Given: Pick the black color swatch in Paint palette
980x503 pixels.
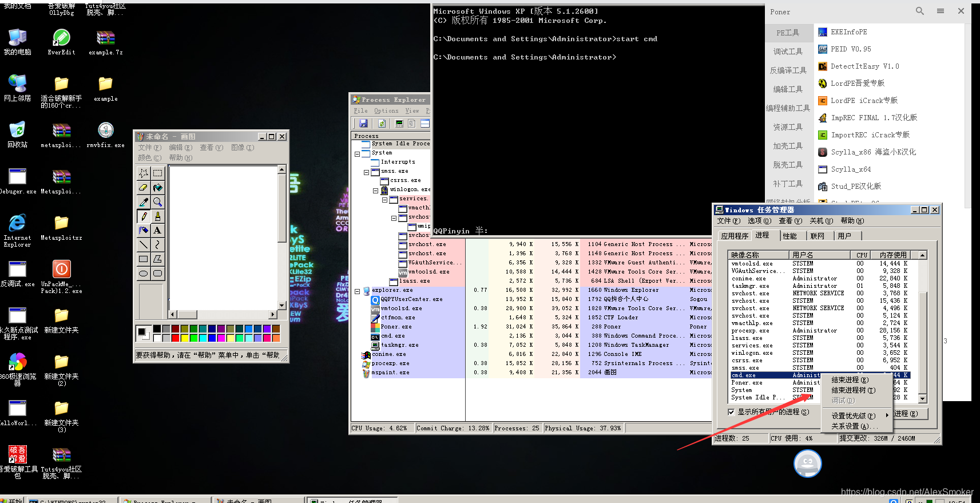Looking at the screenshot, I should click(x=157, y=329).
